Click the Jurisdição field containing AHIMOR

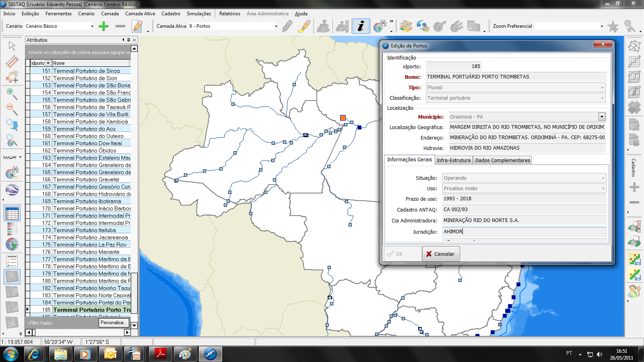pyautogui.click(x=524, y=232)
